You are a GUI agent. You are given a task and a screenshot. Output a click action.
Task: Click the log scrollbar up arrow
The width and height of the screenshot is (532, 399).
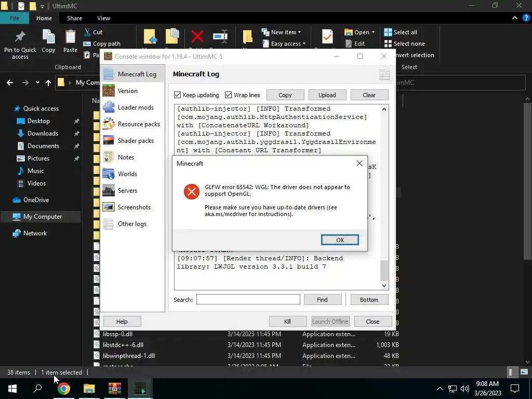click(384, 109)
